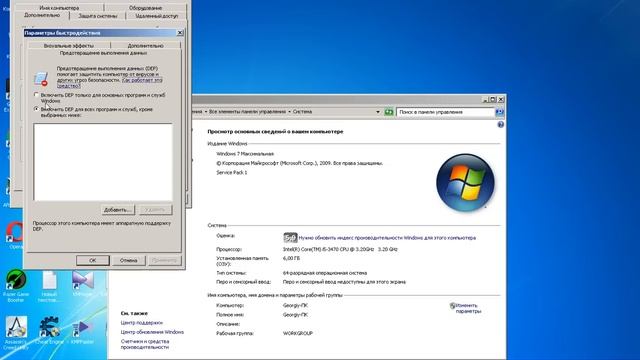Click the 'Добавить...' button
The height and width of the screenshot is (360, 640).
pyautogui.click(x=118, y=210)
